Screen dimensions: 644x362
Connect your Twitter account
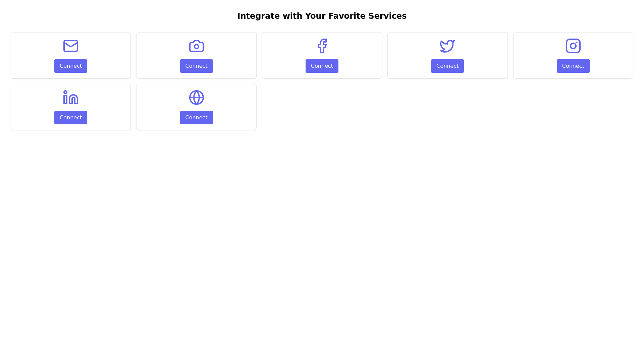tap(447, 66)
